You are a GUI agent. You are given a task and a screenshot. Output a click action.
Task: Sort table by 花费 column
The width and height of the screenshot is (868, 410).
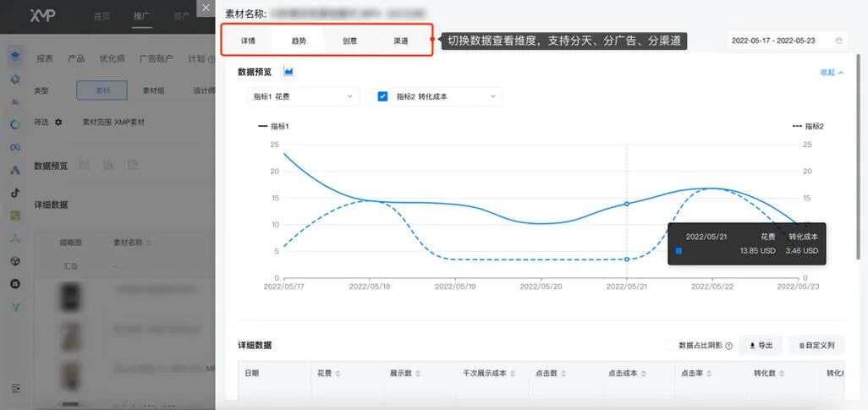(x=338, y=374)
